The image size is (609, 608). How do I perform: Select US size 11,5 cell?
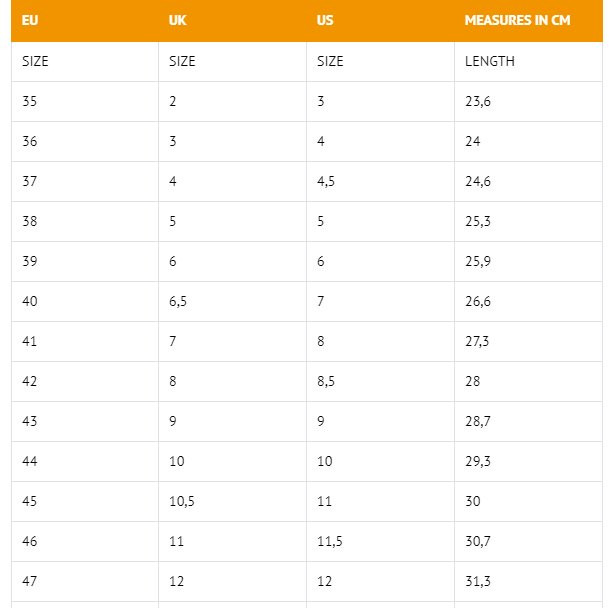[329, 541]
